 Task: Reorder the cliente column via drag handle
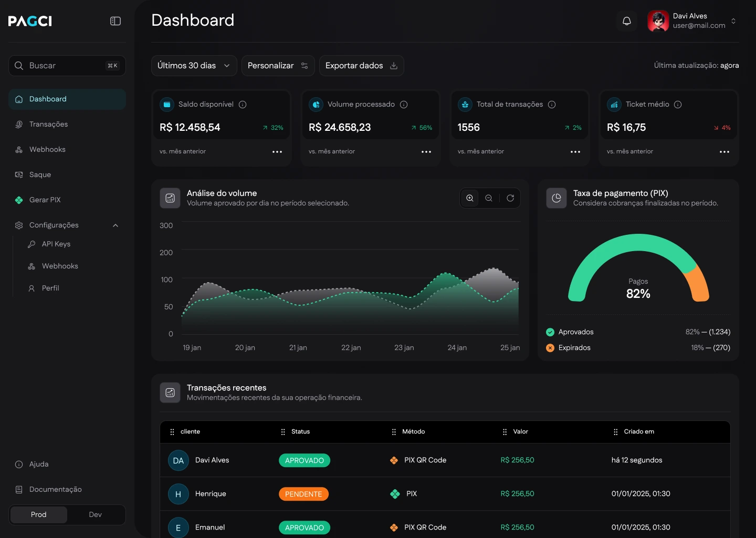[x=172, y=432]
